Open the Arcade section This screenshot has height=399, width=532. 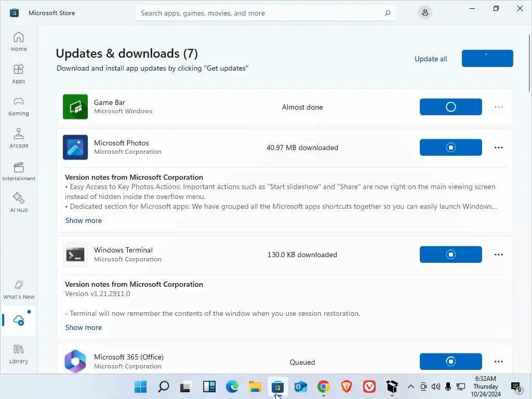coord(19,138)
